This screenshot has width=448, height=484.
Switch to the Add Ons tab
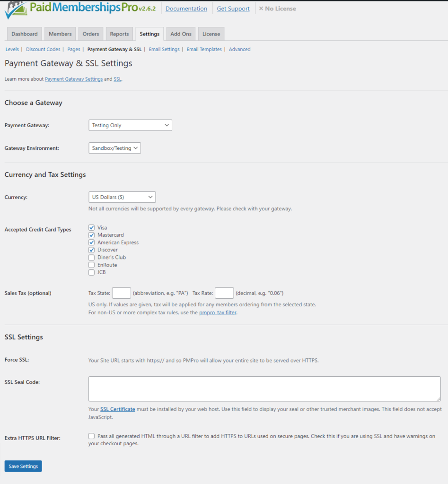(x=181, y=34)
